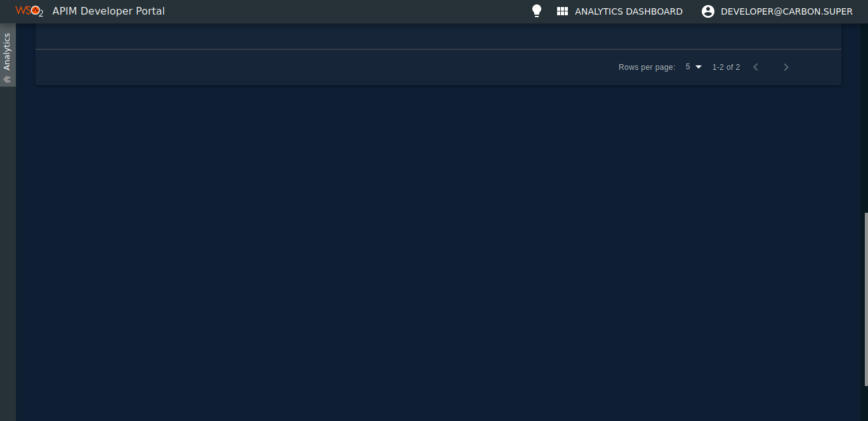The height and width of the screenshot is (421, 868).
Task: Toggle theme with the lightbulb icon
Action: click(x=537, y=11)
